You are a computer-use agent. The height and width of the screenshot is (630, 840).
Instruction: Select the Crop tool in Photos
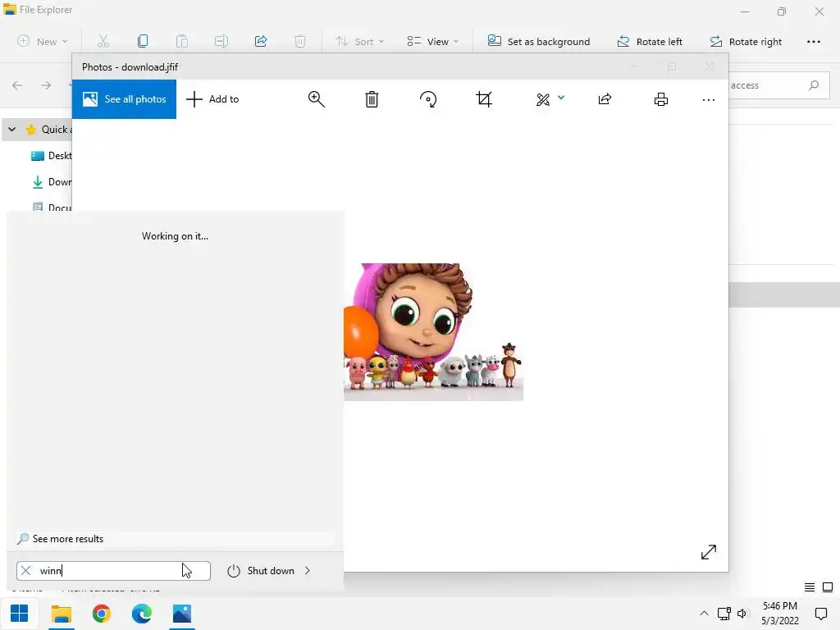[484, 99]
